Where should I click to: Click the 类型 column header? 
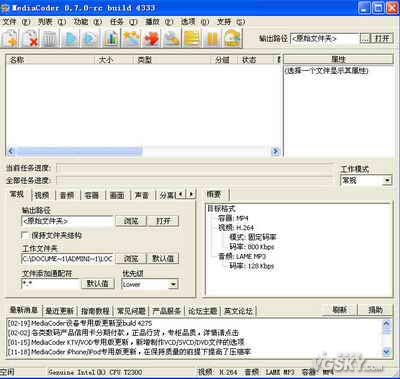pyautogui.click(x=171, y=60)
